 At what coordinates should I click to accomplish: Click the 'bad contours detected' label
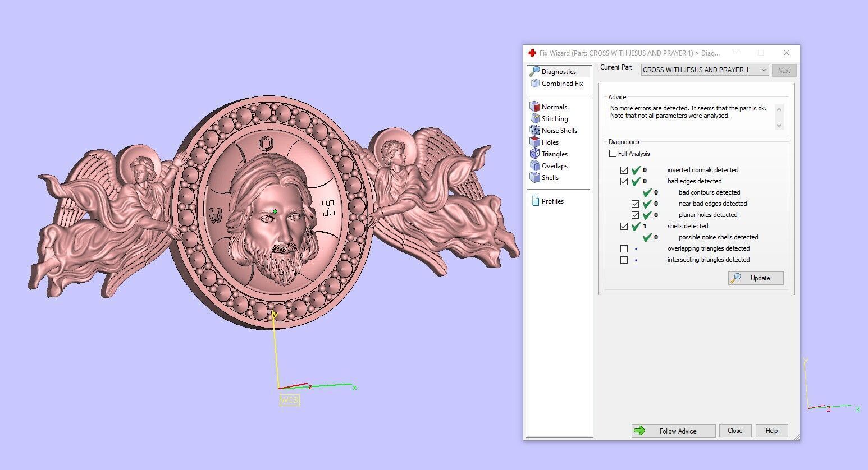click(x=709, y=192)
